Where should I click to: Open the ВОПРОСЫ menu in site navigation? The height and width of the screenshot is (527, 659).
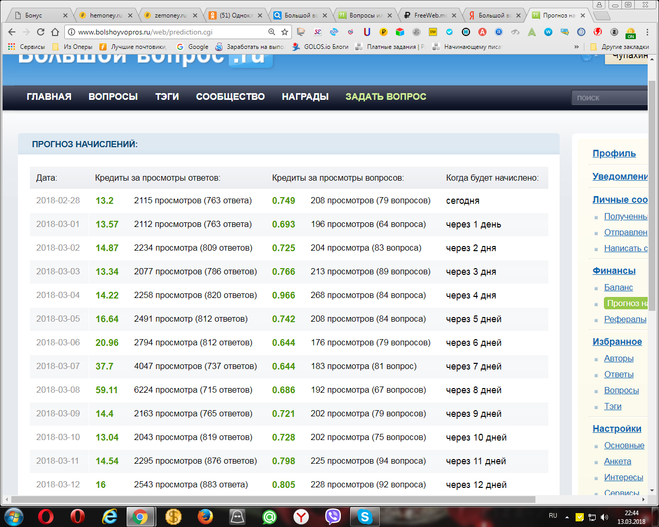(113, 97)
